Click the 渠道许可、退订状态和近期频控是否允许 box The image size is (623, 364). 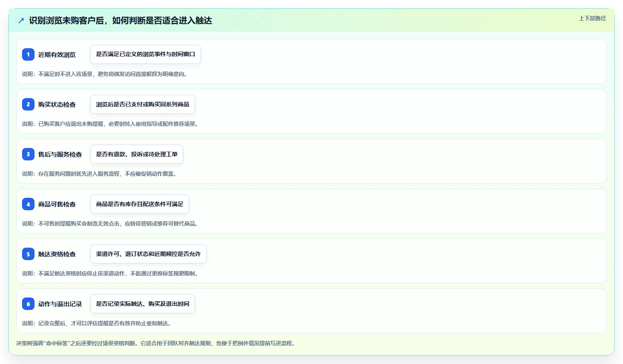(x=148, y=254)
